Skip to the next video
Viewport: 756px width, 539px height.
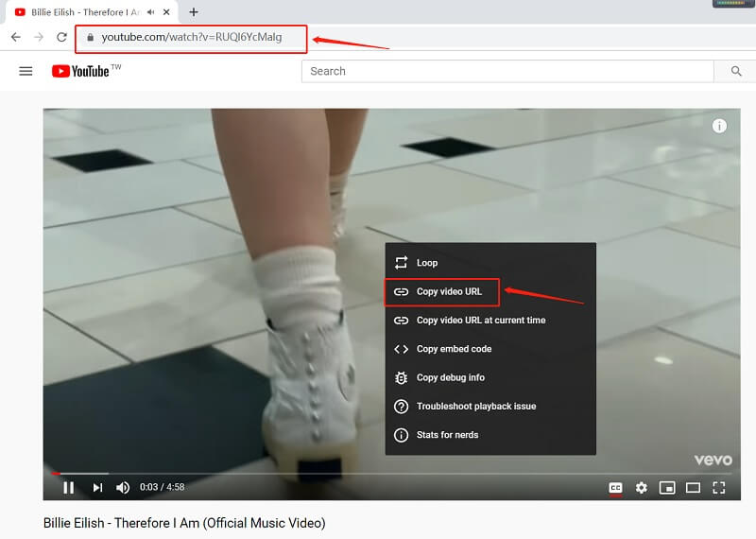click(x=97, y=487)
